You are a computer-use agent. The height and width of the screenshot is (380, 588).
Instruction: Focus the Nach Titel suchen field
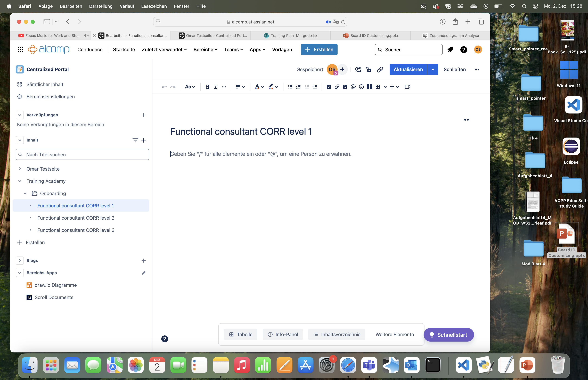click(82, 154)
